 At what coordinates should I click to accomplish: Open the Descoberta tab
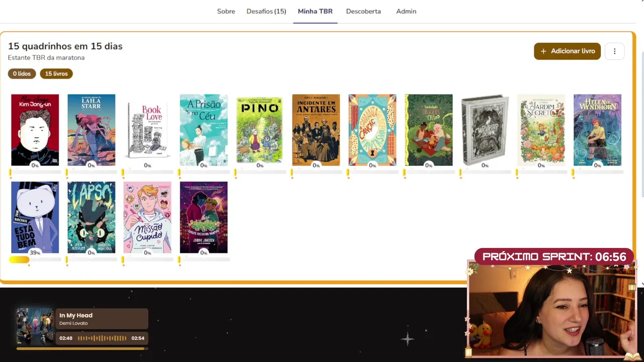point(363,11)
